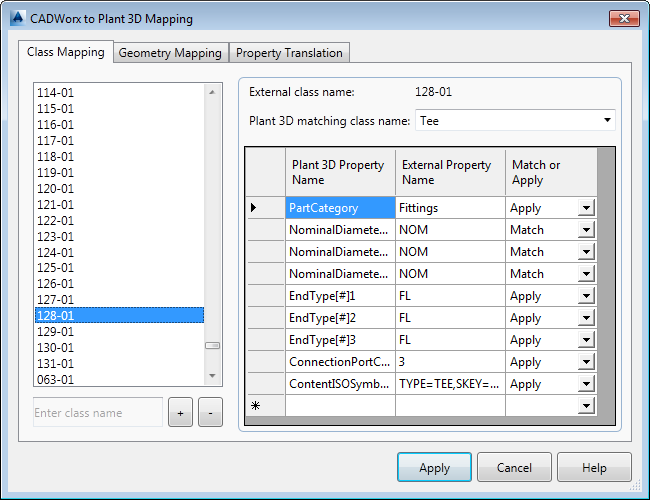Click the Cancel button
Viewport: 650px width, 500px height.
(514, 468)
